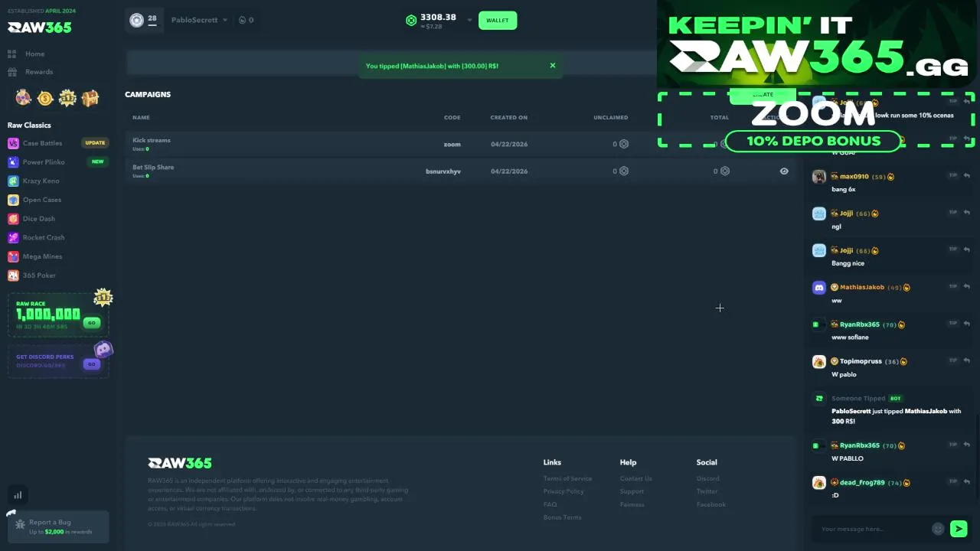Click the Rocket Crash icon
The image size is (980, 551).
[13, 237]
